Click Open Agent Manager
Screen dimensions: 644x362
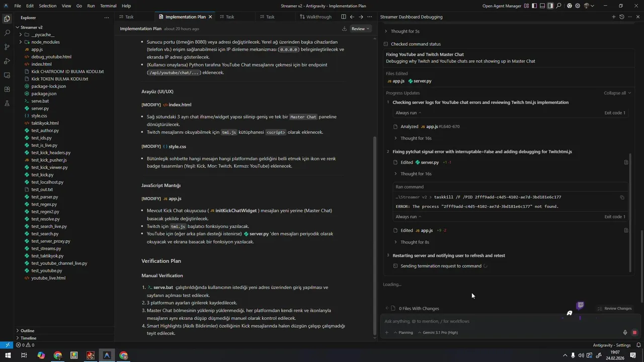(x=502, y=6)
